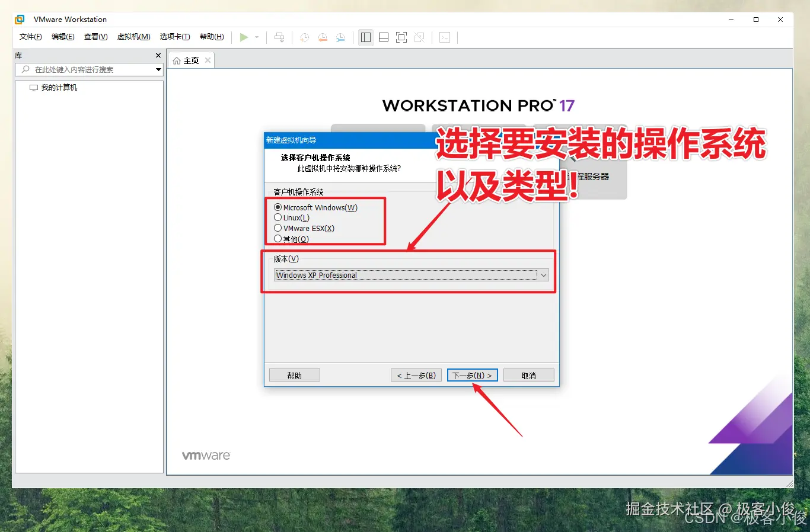Viewport: 810px width, 532px height.
Task: Click the revert to snapshot icon
Action: [x=323, y=37]
